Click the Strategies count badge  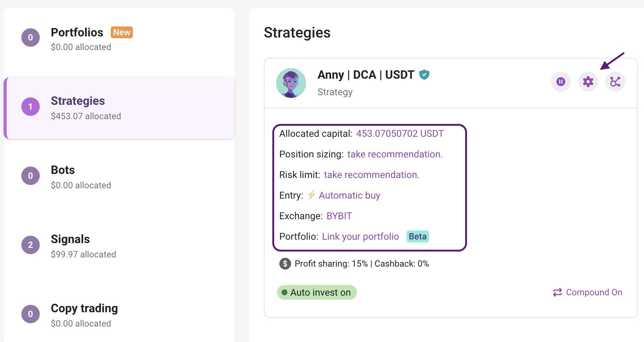tap(31, 107)
